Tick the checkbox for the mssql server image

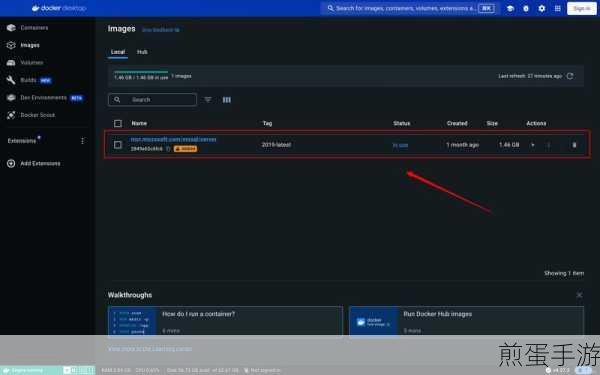(118, 145)
